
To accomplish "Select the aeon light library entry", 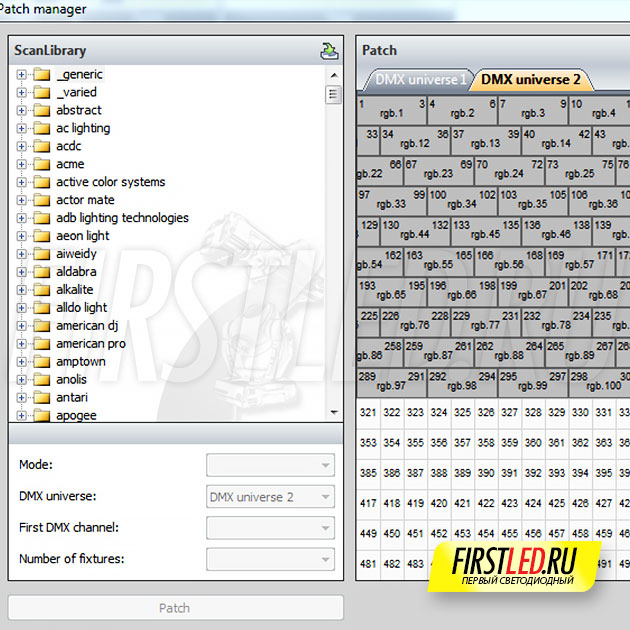I will (83, 236).
